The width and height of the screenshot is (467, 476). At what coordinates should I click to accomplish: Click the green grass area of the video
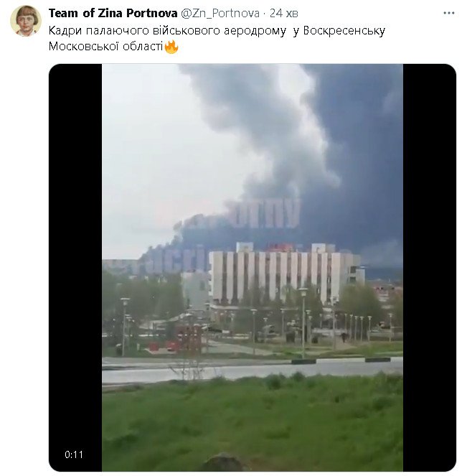(253, 425)
